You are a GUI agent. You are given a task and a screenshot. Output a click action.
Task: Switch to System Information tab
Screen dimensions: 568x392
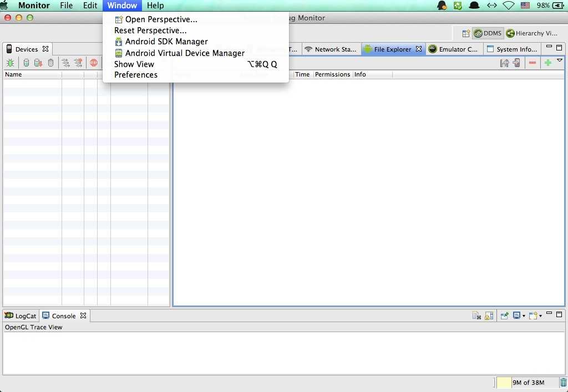click(x=512, y=49)
